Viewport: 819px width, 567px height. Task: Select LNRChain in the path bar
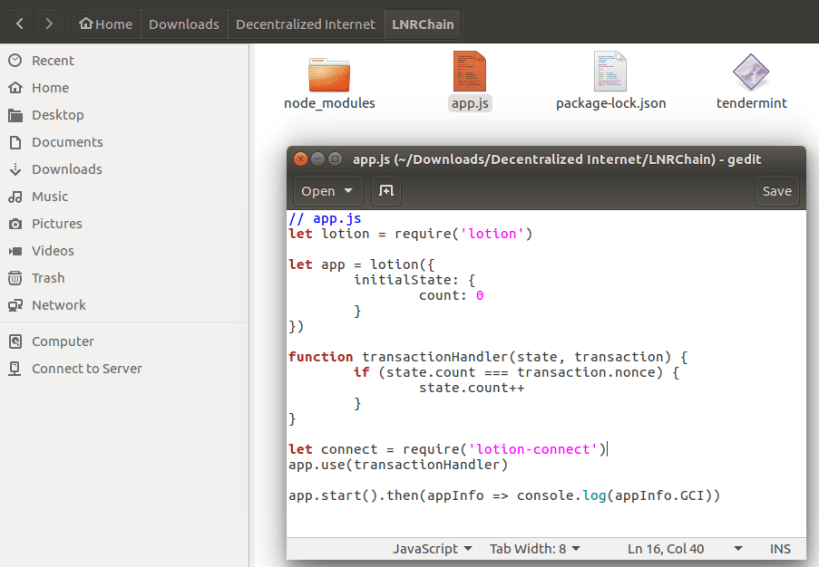click(423, 24)
